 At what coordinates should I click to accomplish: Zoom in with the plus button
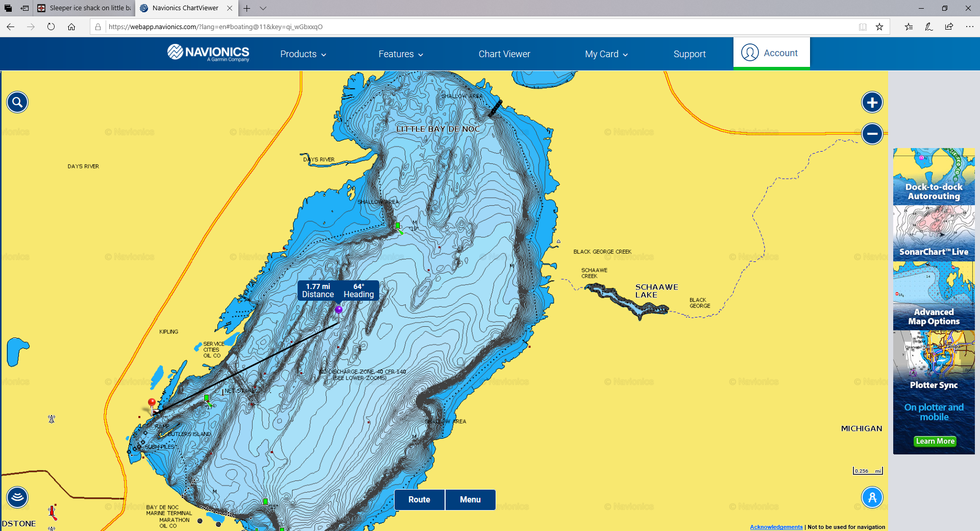click(872, 103)
